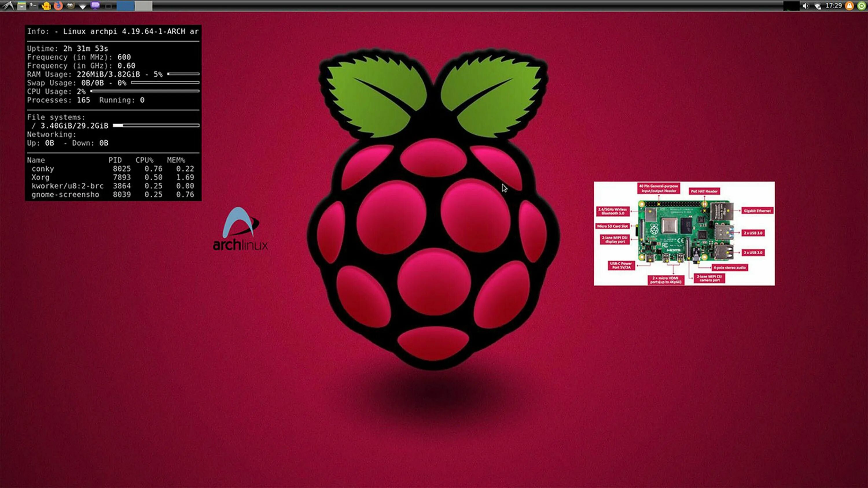
Task: Click the "PoE HAT Header" diagram label
Action: 704,191
